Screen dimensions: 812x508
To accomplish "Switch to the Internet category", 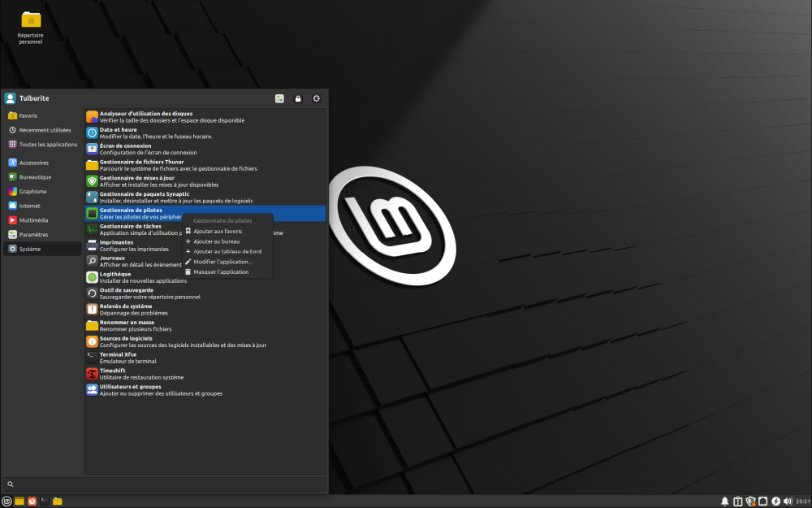I will pyautogui.click(x=30, y=206).
